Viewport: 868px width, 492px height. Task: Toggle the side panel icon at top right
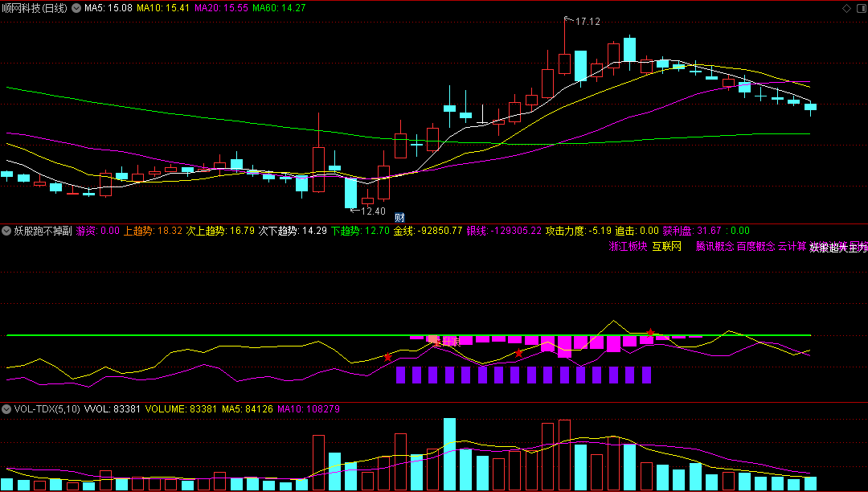tap(861, 8)
